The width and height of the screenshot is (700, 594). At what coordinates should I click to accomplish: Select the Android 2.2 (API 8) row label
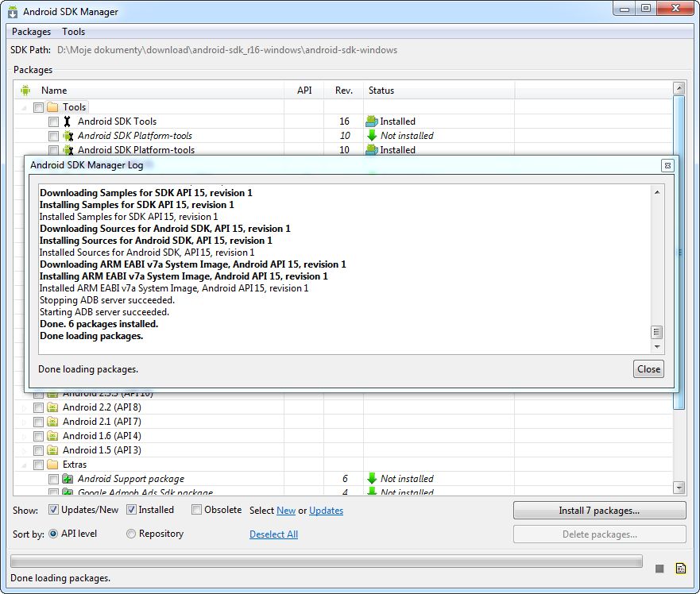tap(102, 407)
